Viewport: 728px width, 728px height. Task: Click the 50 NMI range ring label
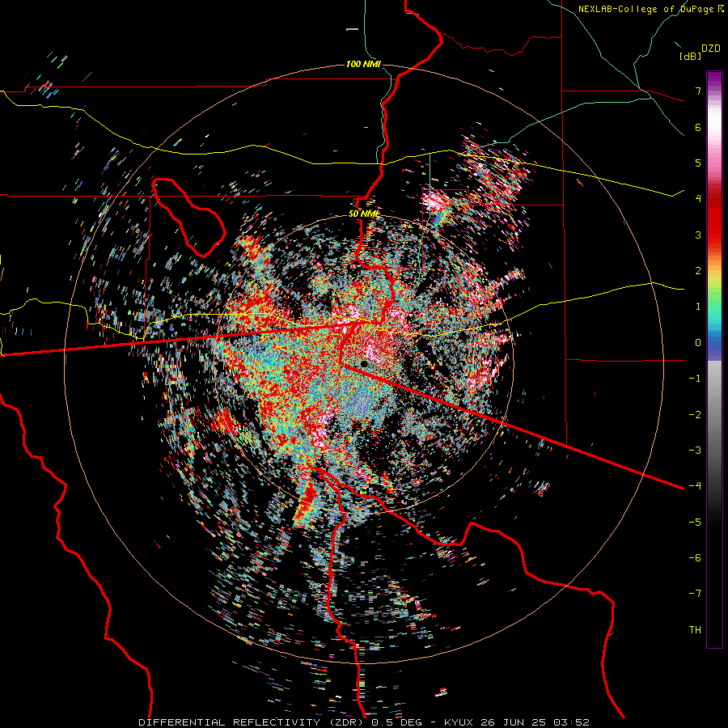point(363,214)
